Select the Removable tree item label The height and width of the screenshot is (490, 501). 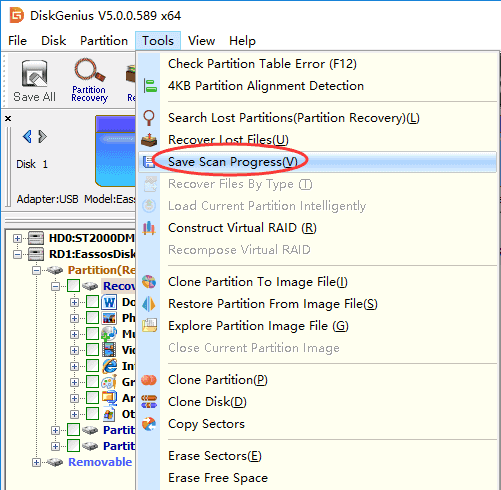(100, 462)
